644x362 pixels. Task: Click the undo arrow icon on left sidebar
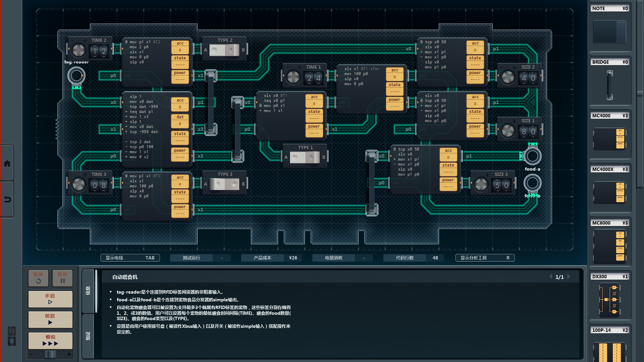click(7, 199)
